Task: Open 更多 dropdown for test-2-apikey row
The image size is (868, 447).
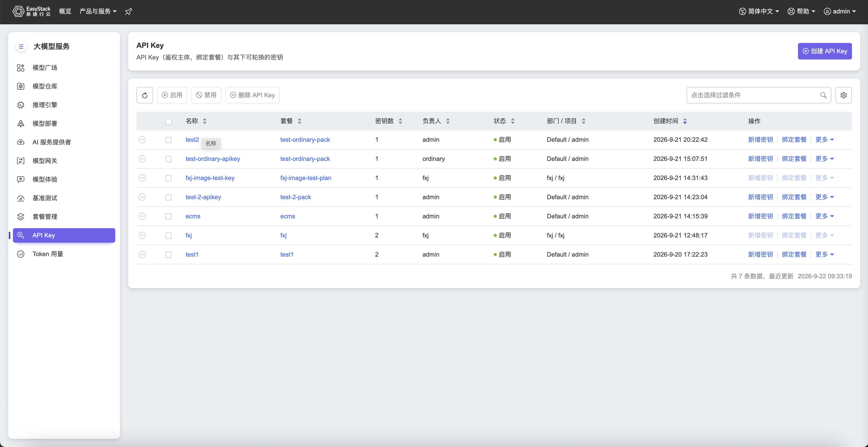Action: 824,197
